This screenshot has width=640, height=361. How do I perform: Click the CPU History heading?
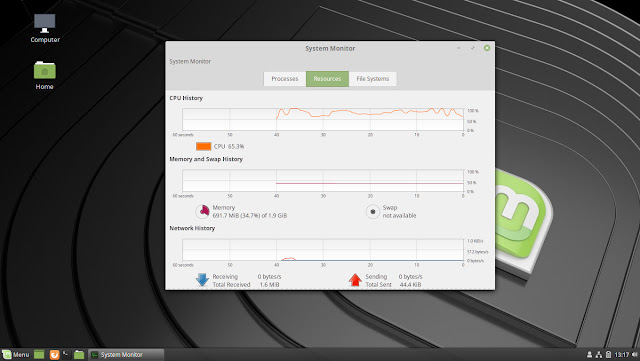tap(186, 98)
